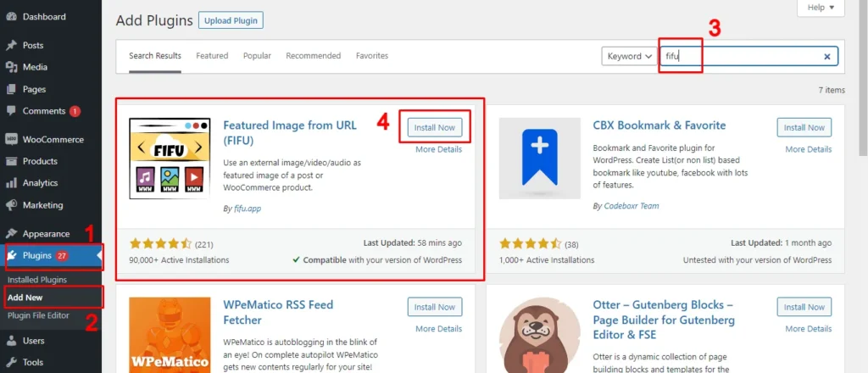Open the WooCommerce menu item
The image size is (868, 373).
tap(51, 140)
